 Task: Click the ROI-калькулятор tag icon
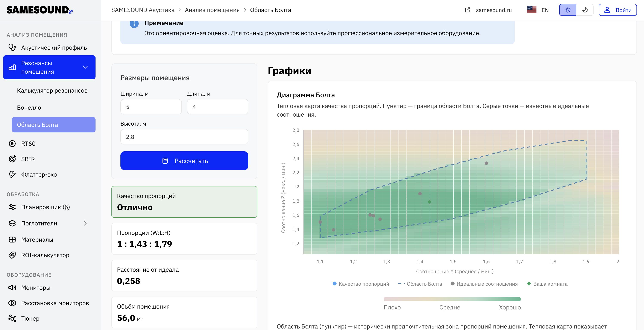12,255
